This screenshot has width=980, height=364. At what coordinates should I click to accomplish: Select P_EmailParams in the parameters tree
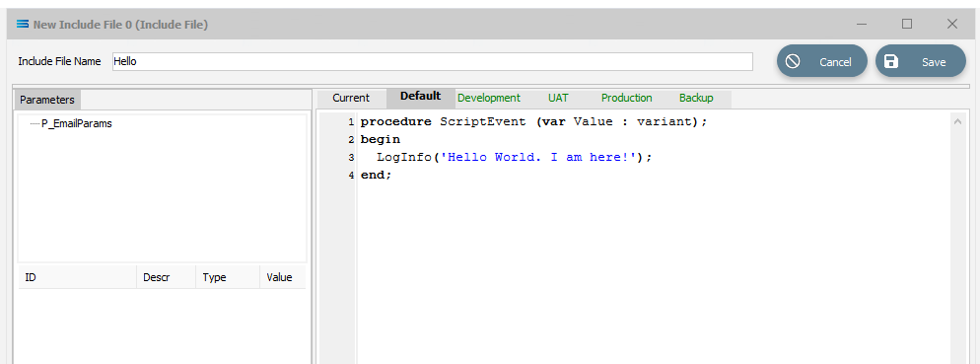(x=77, y=124)
